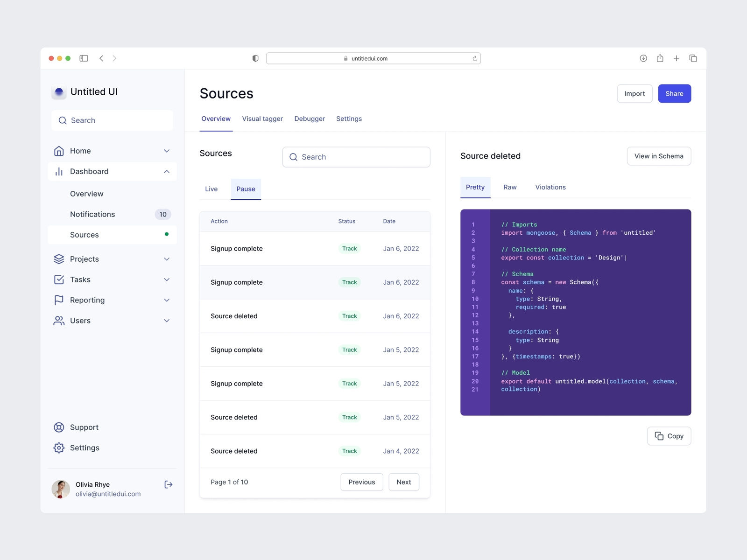Toggle the browser sidebar icon

pos(84,58)
